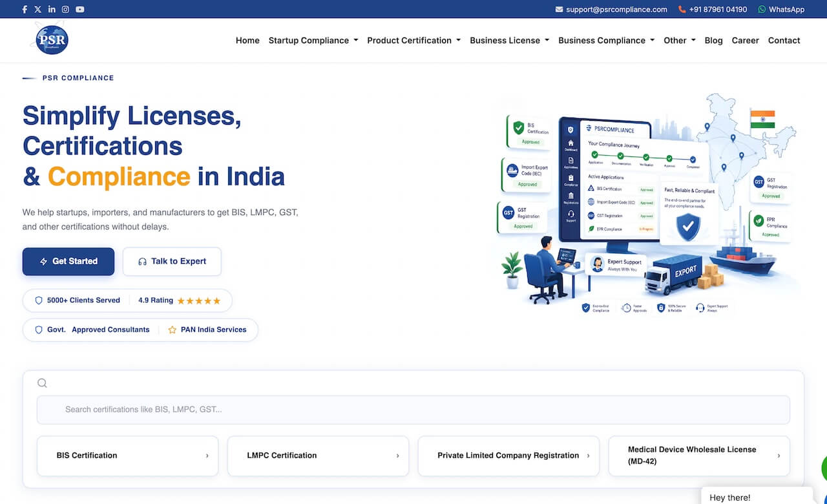Click the WhatsApp icon in top bar
Image resolution: width=827 pixels, height=504 pixels.
coord(762,10)
